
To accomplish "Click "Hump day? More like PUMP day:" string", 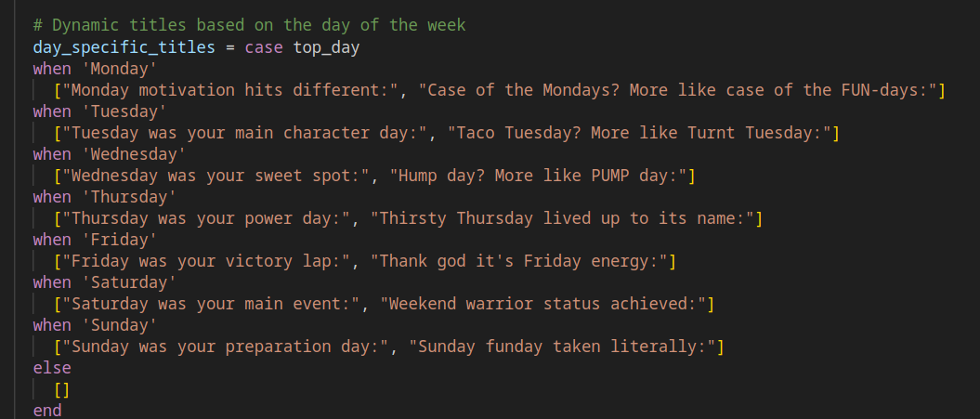I will pos(538,176).
